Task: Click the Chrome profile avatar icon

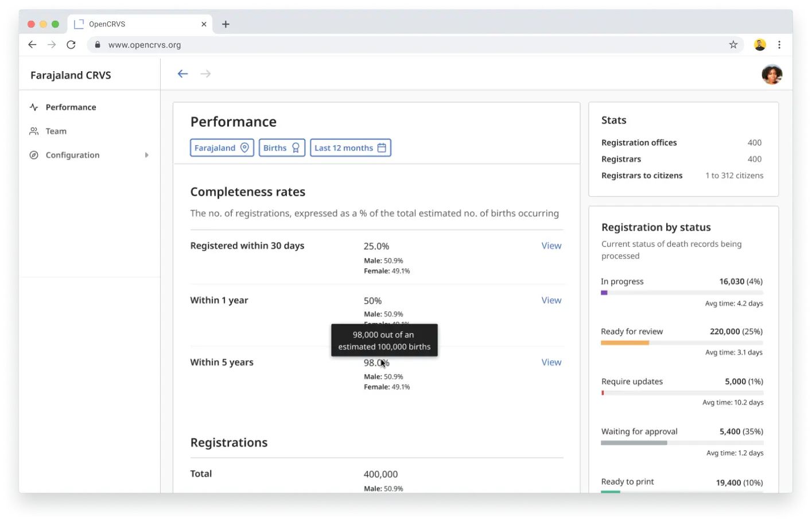Action: point(760,45)
